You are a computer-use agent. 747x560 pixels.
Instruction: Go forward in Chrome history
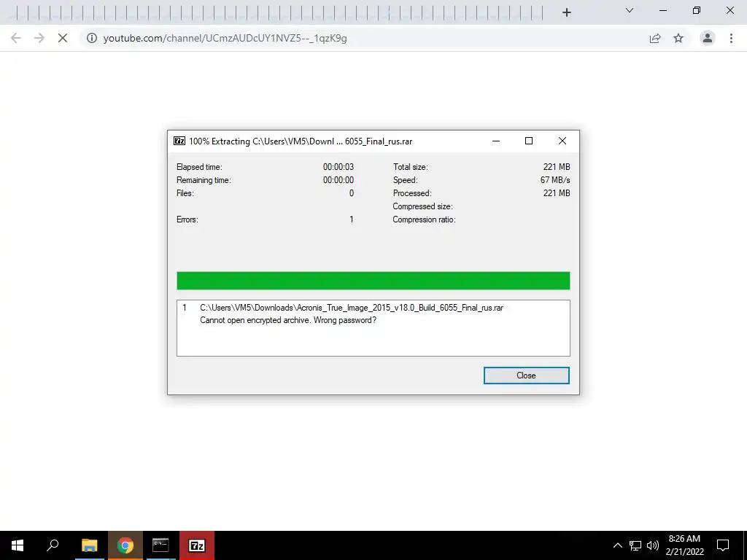click(39, 38)
